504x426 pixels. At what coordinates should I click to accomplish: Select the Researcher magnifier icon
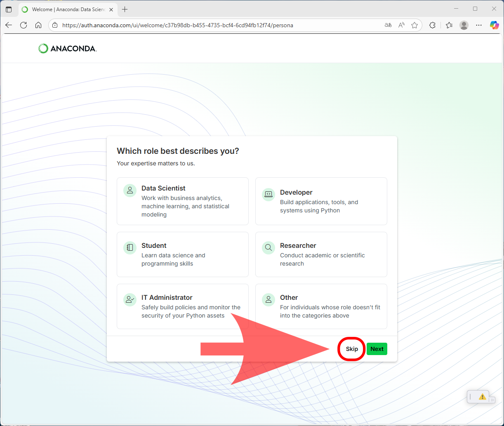(x=268, y=247)
